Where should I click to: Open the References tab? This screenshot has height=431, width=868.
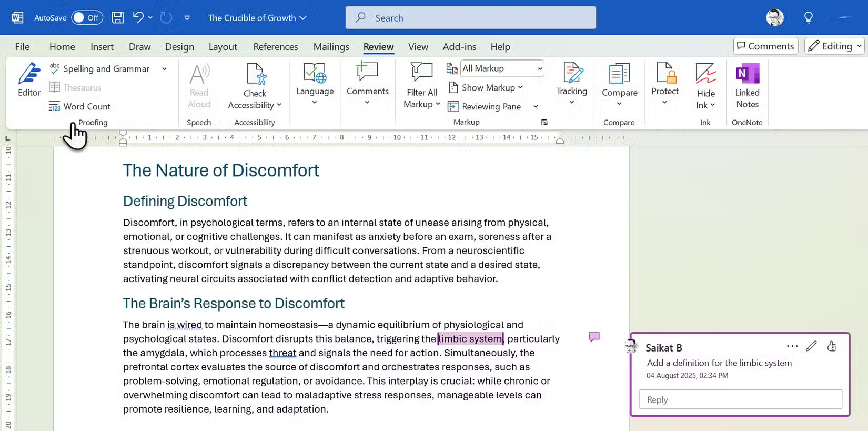pos(275,47)
